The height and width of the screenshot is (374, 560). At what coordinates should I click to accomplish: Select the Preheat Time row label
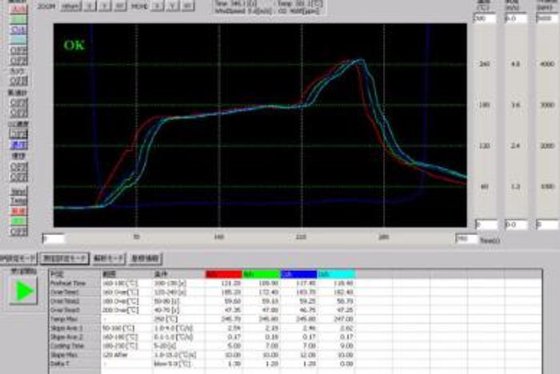68,283
